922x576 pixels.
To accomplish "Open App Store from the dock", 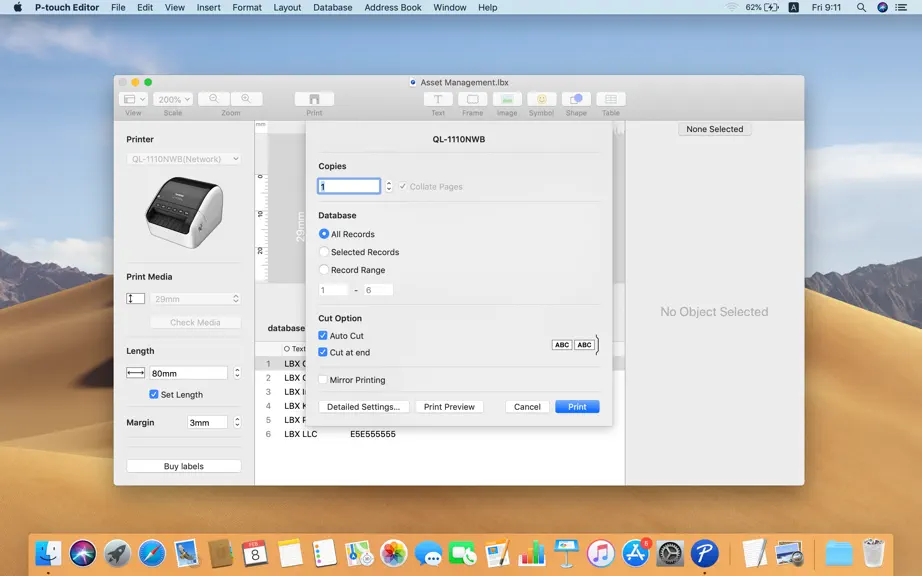I will (635, 553).
